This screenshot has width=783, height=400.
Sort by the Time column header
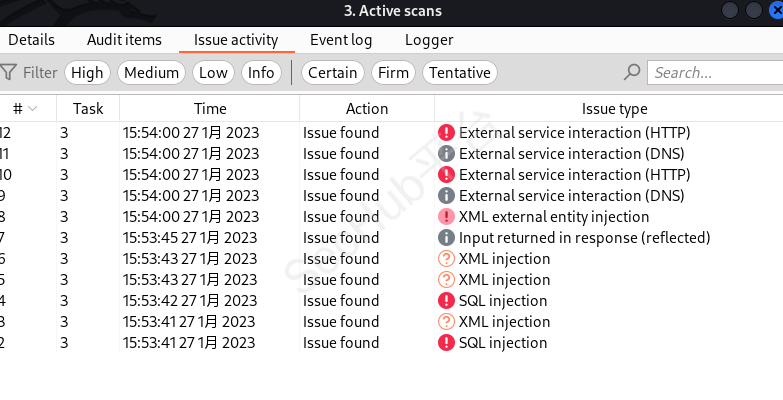click(210, 109)
